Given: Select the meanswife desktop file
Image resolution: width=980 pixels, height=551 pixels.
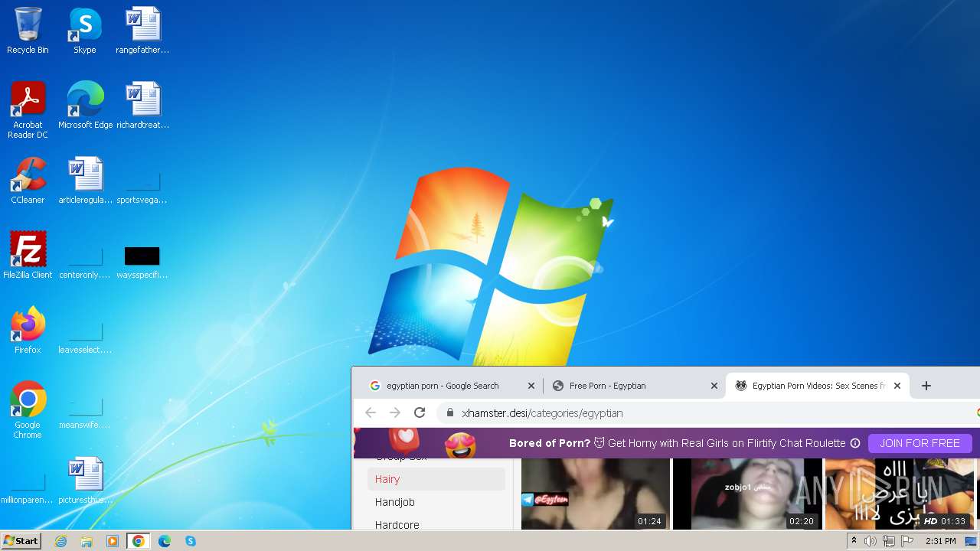Looking at the screenshot, I should (x=85, y=412).
